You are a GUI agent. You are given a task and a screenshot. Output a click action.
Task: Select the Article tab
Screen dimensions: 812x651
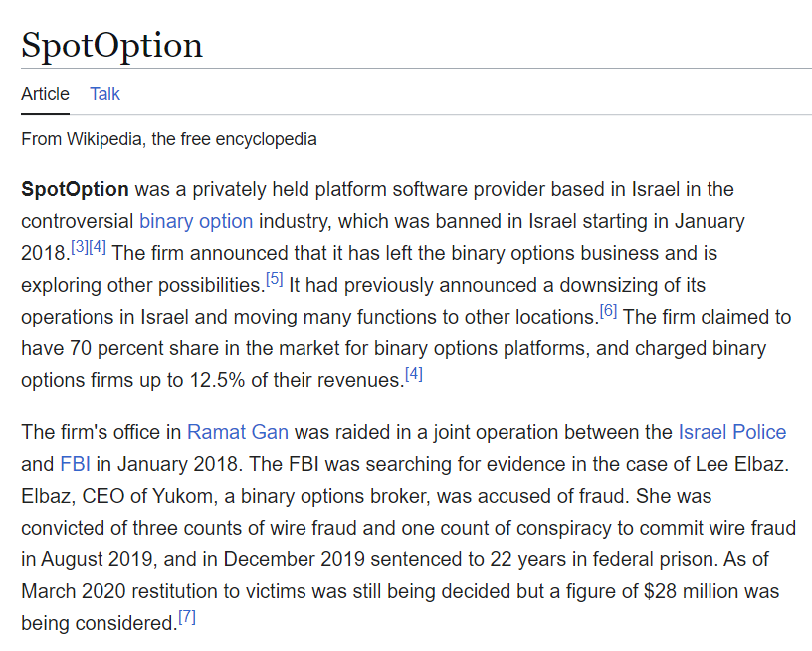point(45,94)
